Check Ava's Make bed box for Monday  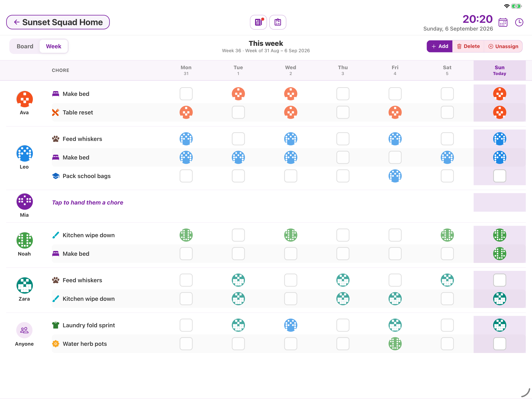[186, 94]
